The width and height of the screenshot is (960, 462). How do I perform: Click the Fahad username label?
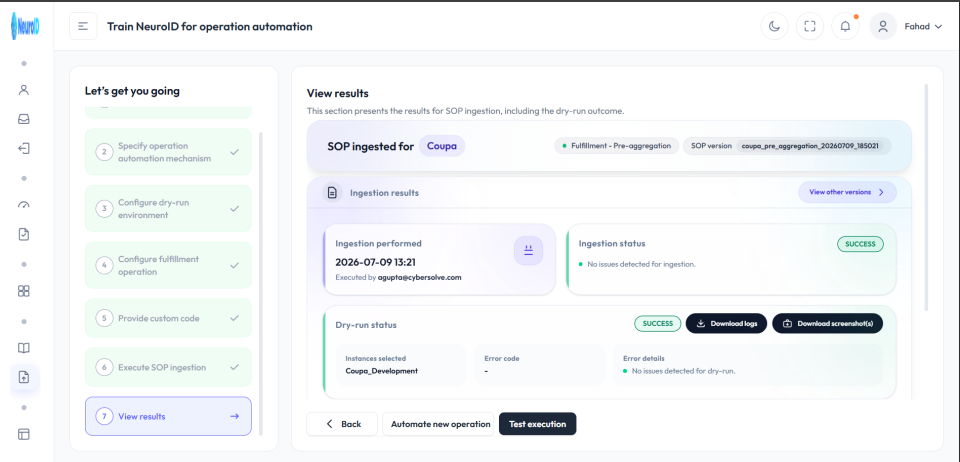(917, 26)
